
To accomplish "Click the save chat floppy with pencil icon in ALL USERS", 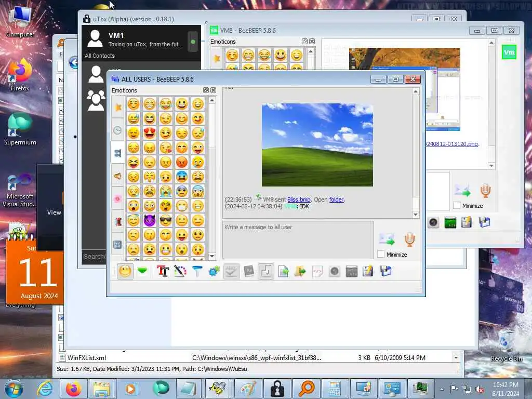I will (x=368, y=271).
